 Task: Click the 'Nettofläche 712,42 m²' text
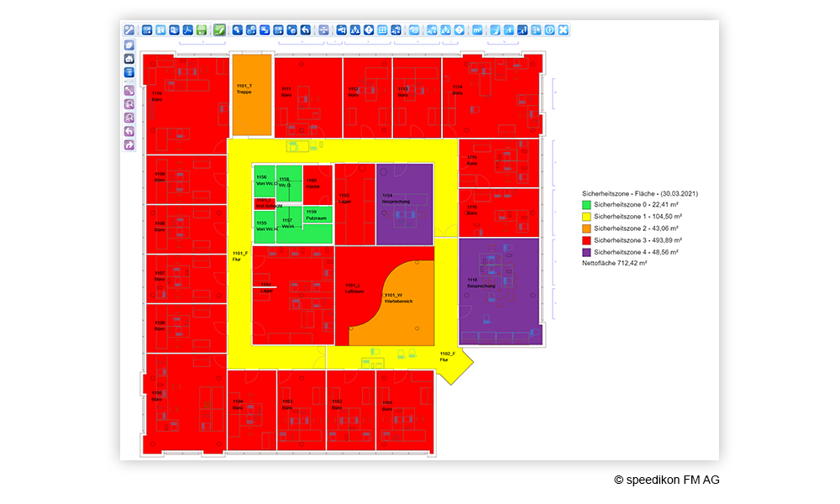[x=615, y=263]
